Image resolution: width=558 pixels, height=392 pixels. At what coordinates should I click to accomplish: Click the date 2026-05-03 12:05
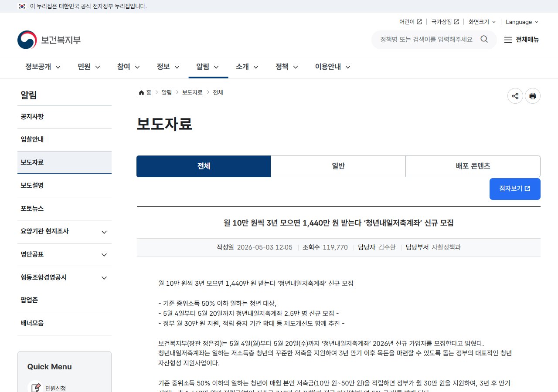click(x=265, y=247)
